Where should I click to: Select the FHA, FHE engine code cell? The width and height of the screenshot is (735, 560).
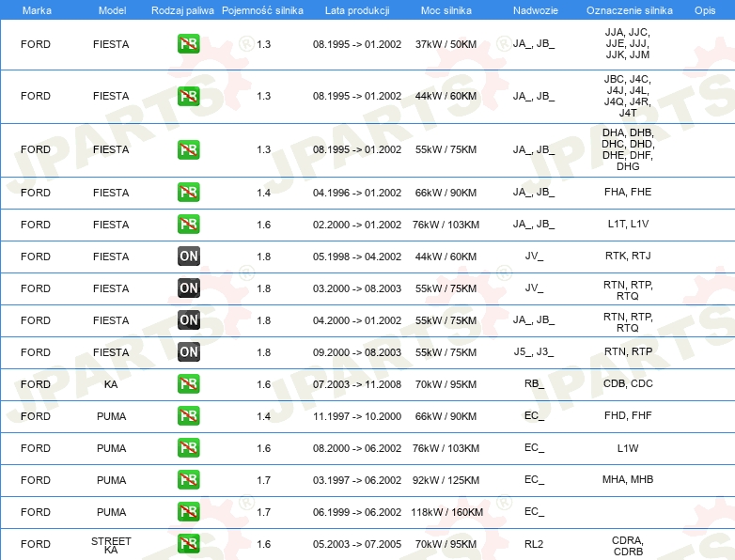628,192
